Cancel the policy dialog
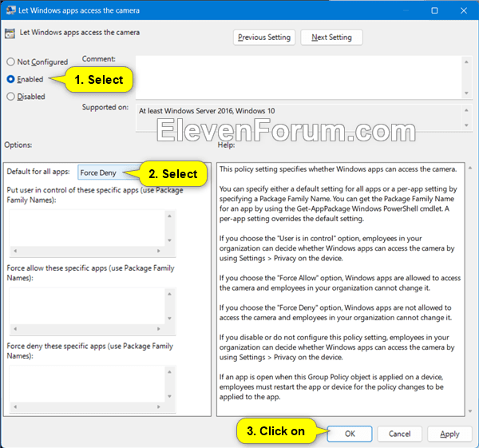The image size is (479, 448). pyautogui.click(x=400, y=434)
